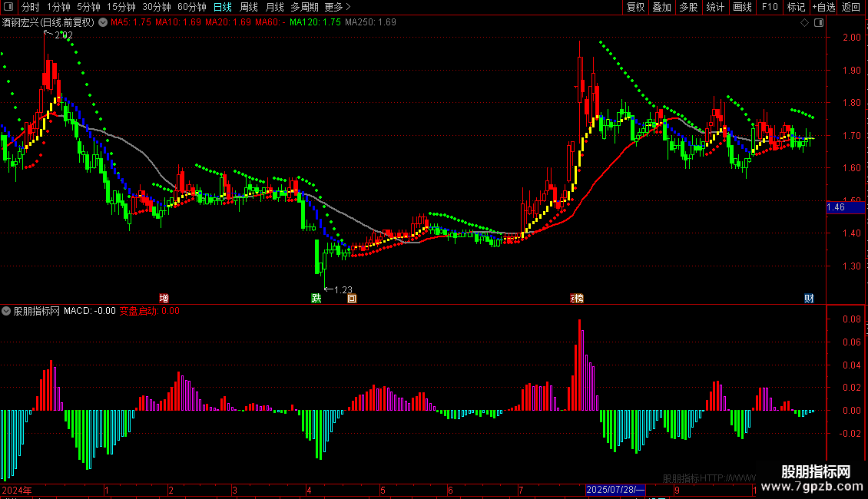
Task: Select the 1分钟 period tab
Action: point(58,7)
